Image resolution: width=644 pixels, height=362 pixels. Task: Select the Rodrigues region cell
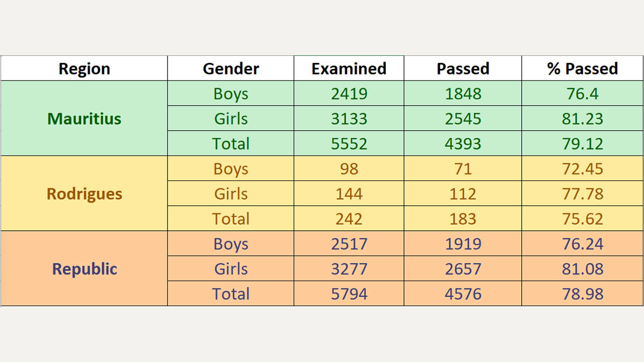pos(84,194)
